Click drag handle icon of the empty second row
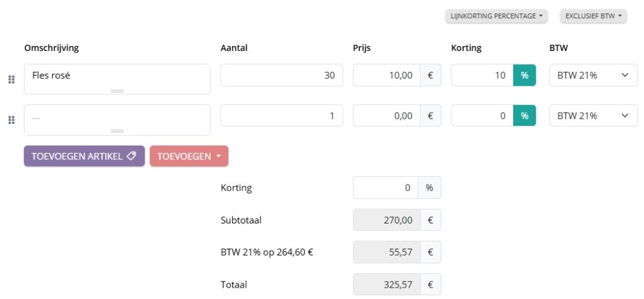This screenshot has width=644, height=299. pyautogui.click(x=11, y=120)
